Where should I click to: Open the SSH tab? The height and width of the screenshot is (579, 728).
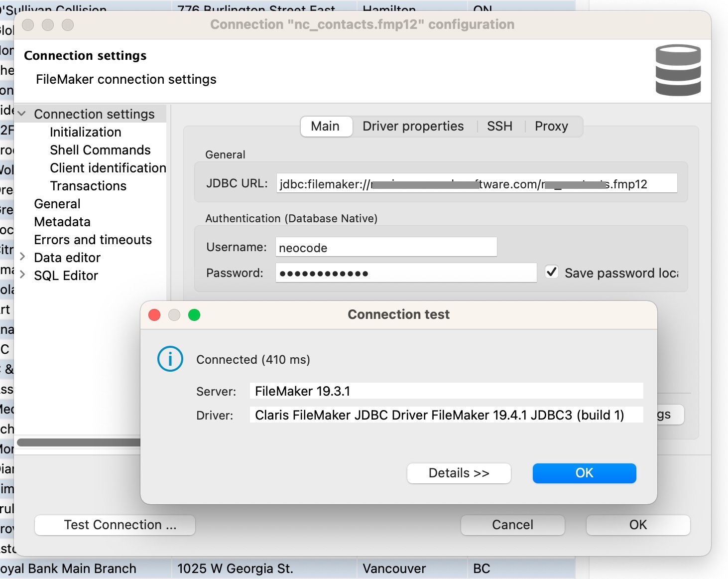point(499,126)
